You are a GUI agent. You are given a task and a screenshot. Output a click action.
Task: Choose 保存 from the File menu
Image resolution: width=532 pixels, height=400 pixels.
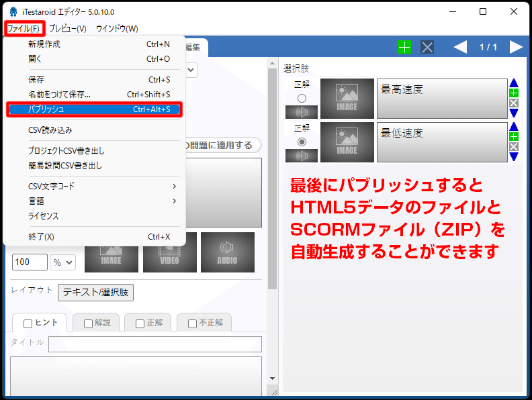click(99, 80)
